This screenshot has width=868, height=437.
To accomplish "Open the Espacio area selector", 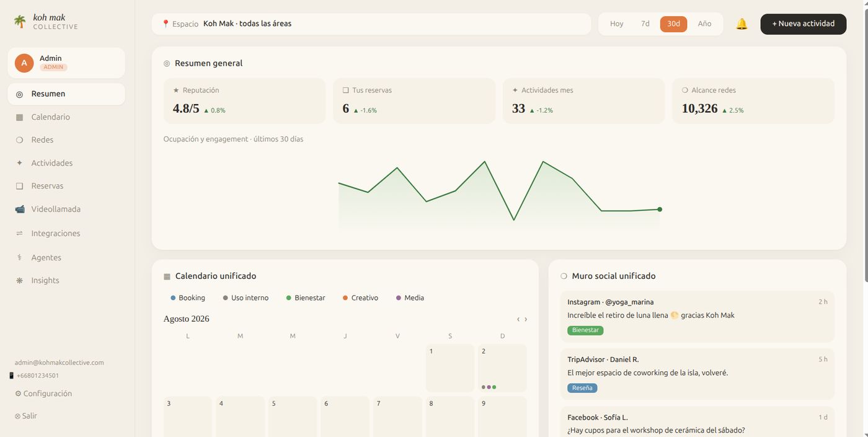I will 371,24.
